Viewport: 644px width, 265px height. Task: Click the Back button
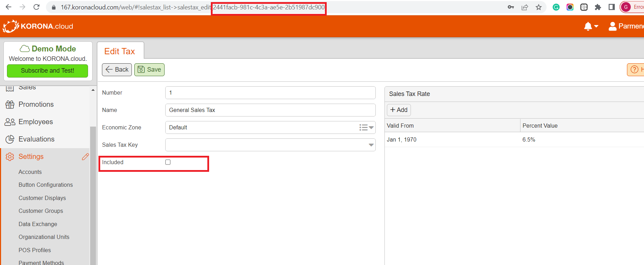117,70
